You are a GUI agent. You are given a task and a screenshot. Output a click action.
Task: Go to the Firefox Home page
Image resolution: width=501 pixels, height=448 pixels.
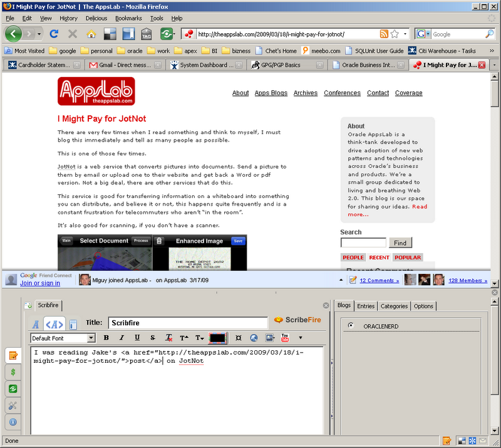click(91, 34)
